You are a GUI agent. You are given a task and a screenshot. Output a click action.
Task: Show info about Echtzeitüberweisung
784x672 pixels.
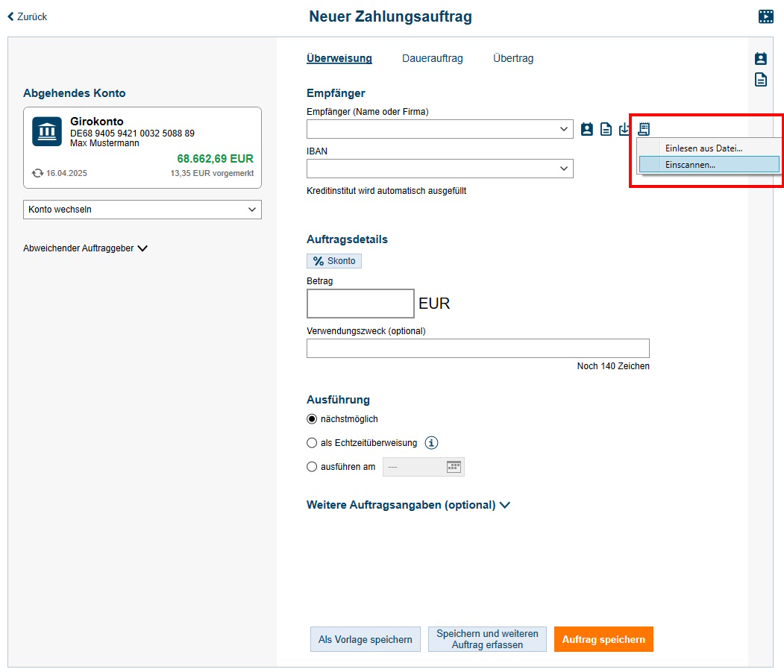(431, 443)
